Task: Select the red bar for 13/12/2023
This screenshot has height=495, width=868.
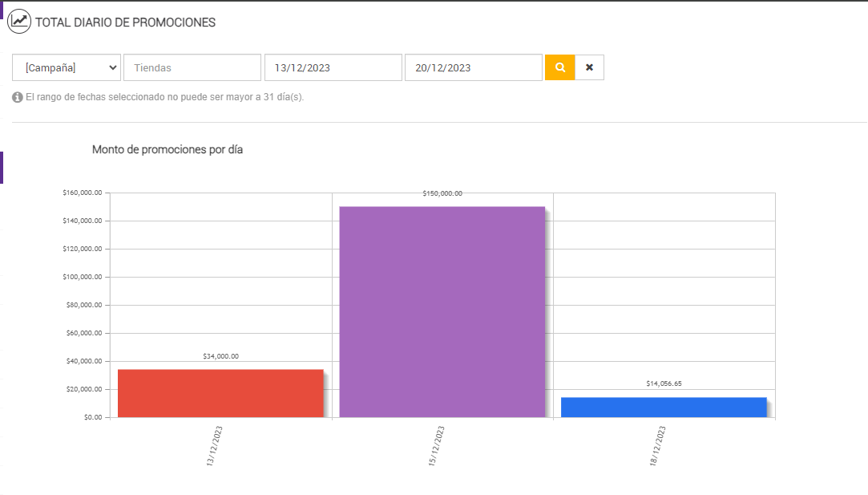Action: (x=220, y=393)
